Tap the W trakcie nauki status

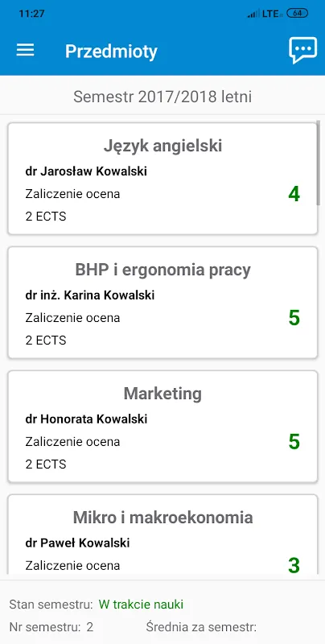[x=141, y=605]
